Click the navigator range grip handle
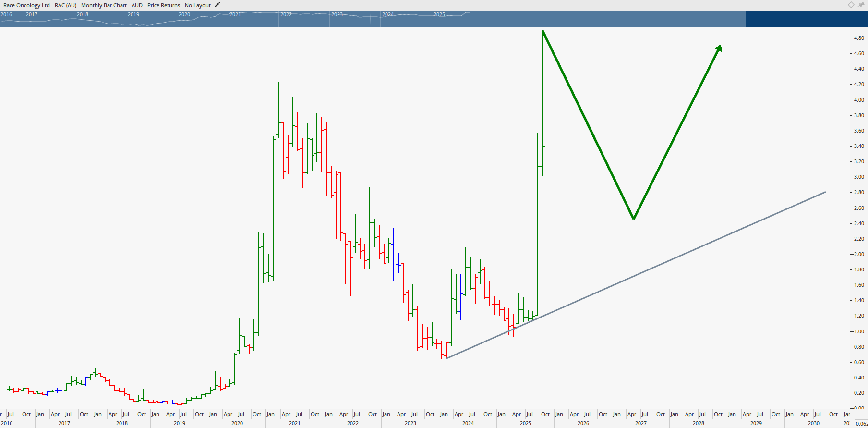 click(x=744, y=19)
